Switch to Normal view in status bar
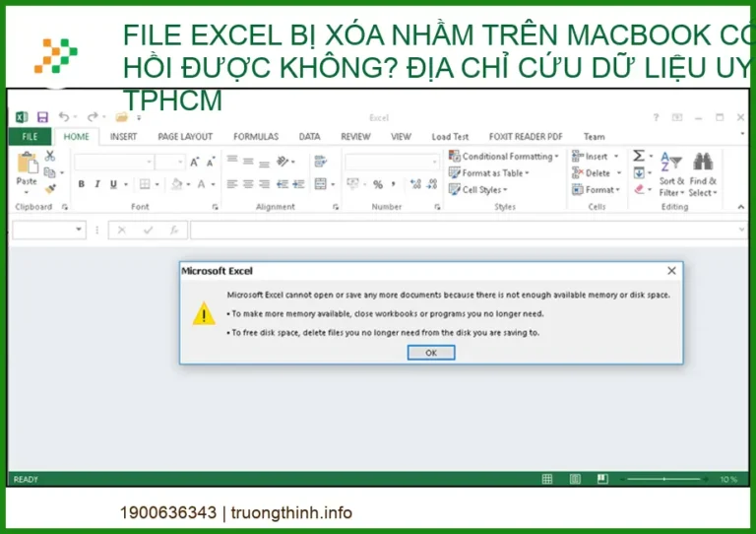This screenshot has width=756, height=534. (546, 479)
